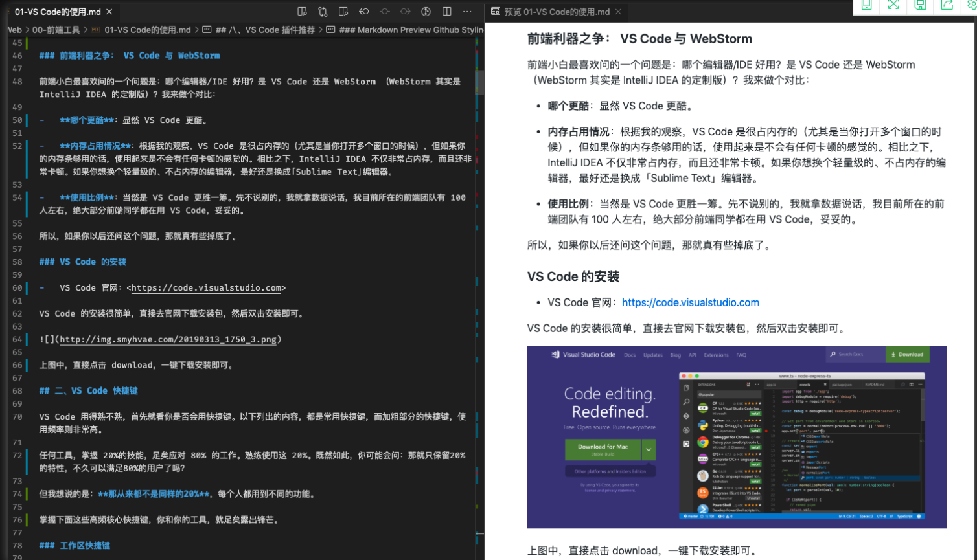Click the green mobile phone preview icon

866,5
